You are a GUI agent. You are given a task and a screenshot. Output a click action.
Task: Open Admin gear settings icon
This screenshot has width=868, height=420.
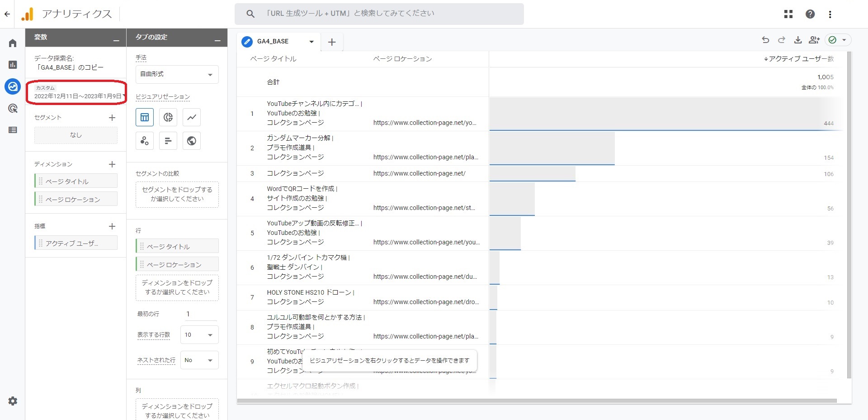pyautogui.click(x=13, y=401)
